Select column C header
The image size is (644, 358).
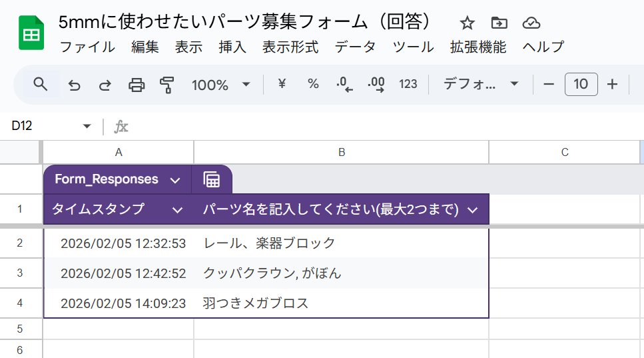[565, 153]
